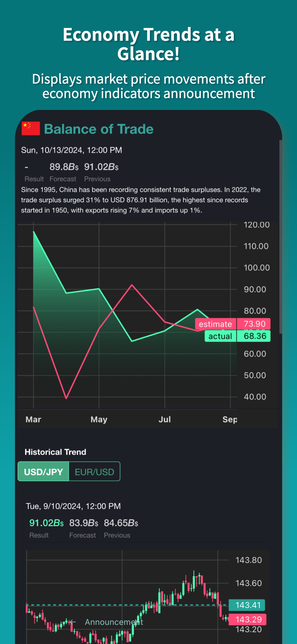Click the Sep axis label
This screenshot has width=297, height=644.
click(x=230, y=419)
